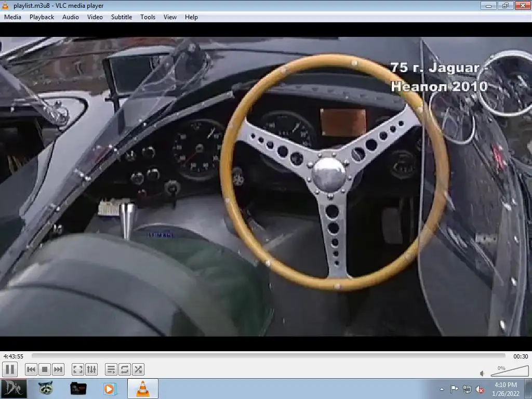Select the VLC cone taskbar button
The height and width of the screenshot is (399, 532).
143,389
